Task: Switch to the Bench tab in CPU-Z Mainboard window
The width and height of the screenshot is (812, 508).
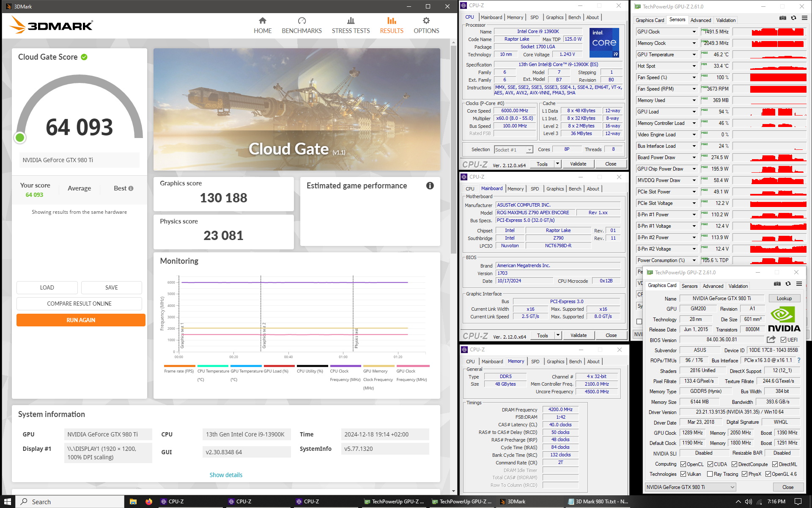Action: [x=575, y=189]
